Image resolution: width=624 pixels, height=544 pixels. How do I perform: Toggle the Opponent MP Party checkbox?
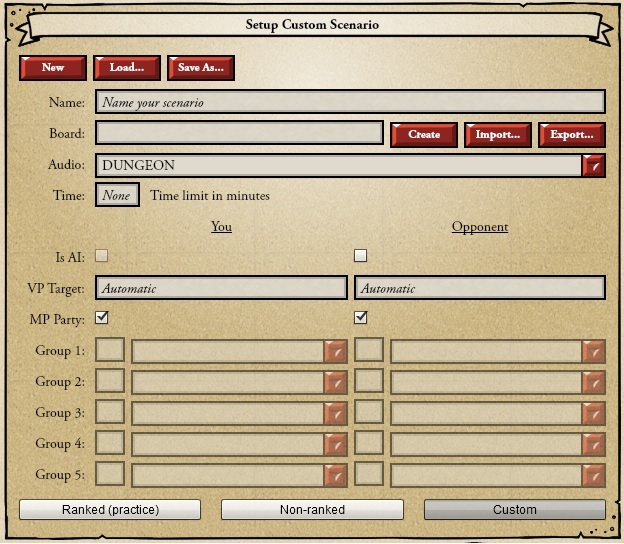click(x=361, y=318)
